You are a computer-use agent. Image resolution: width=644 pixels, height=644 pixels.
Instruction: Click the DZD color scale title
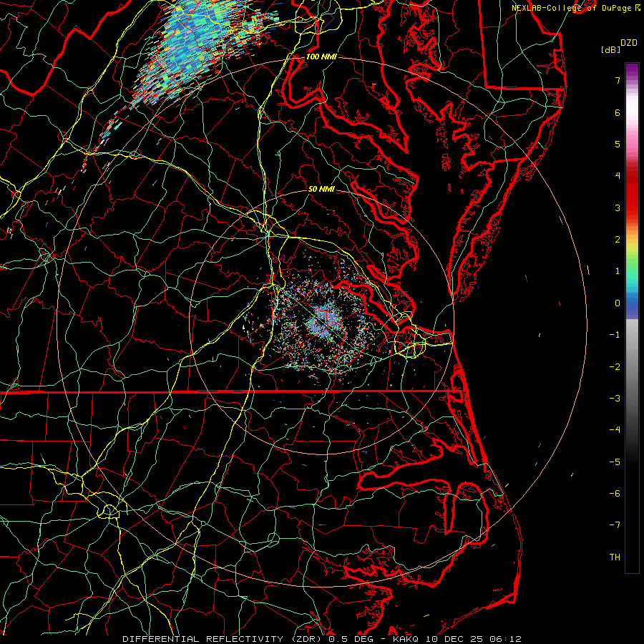[x=629, y=43]
